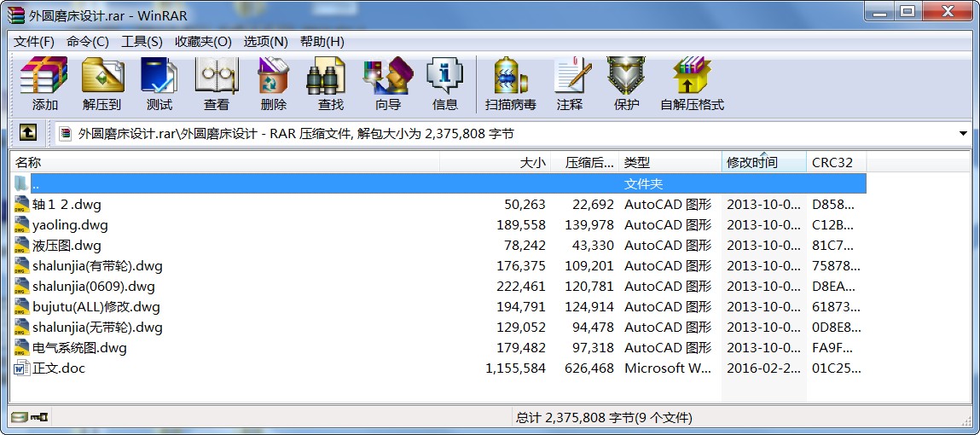This screenshot has width=980, height=435.
Task: Open the Find (查找) binoculars tool
Action: click(331, 84)
